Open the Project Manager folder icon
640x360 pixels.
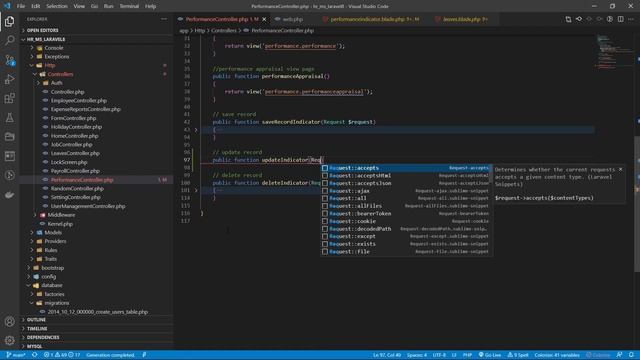tap(9, 137)
